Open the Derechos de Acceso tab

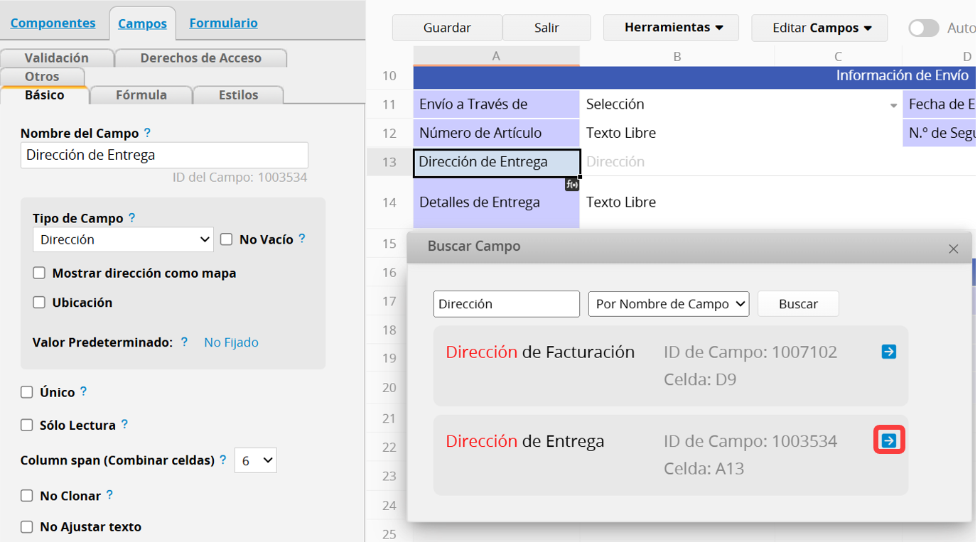(x=200, y=58)
